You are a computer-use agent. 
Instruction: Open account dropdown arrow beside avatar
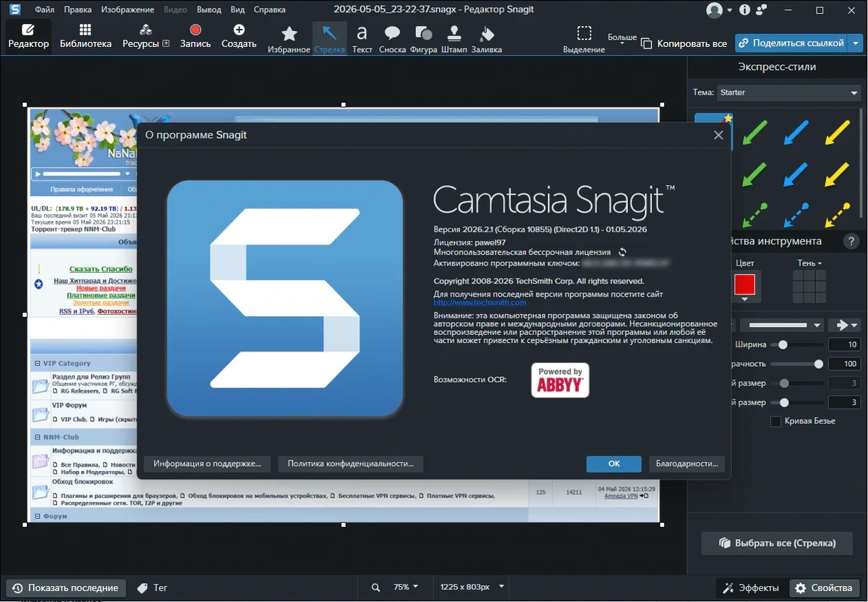[x=730, y=10]
